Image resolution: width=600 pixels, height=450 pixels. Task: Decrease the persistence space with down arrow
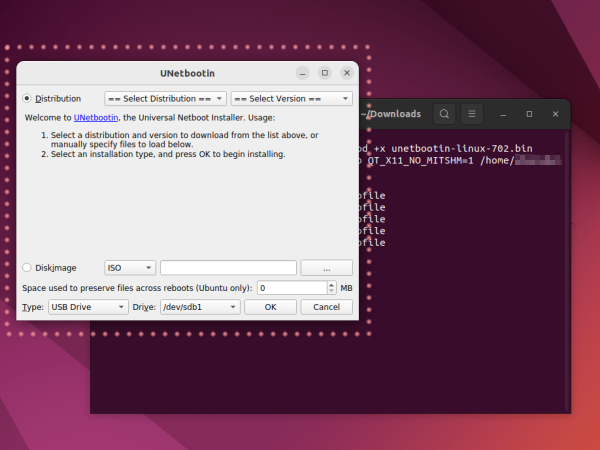[331, 291]
